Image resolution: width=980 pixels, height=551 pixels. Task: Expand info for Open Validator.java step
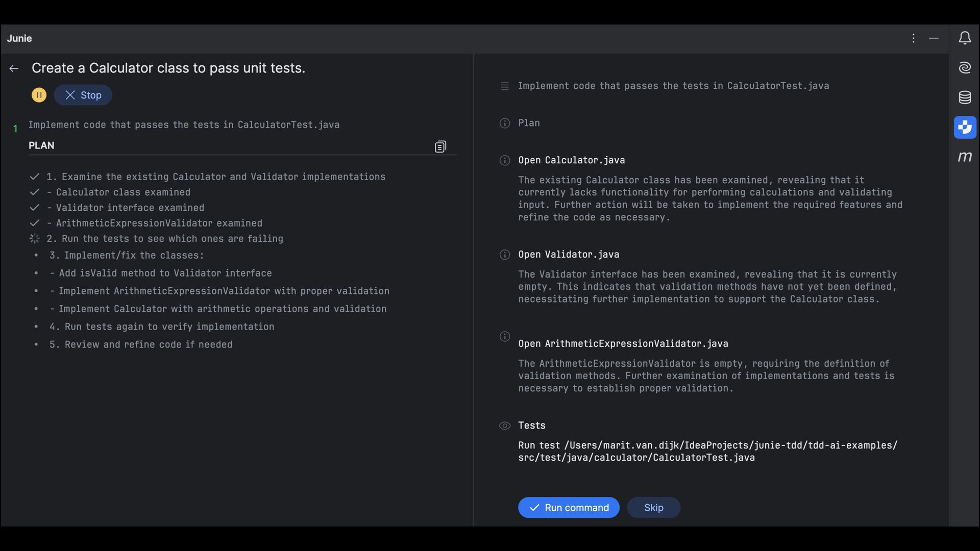tap(504, 255)
